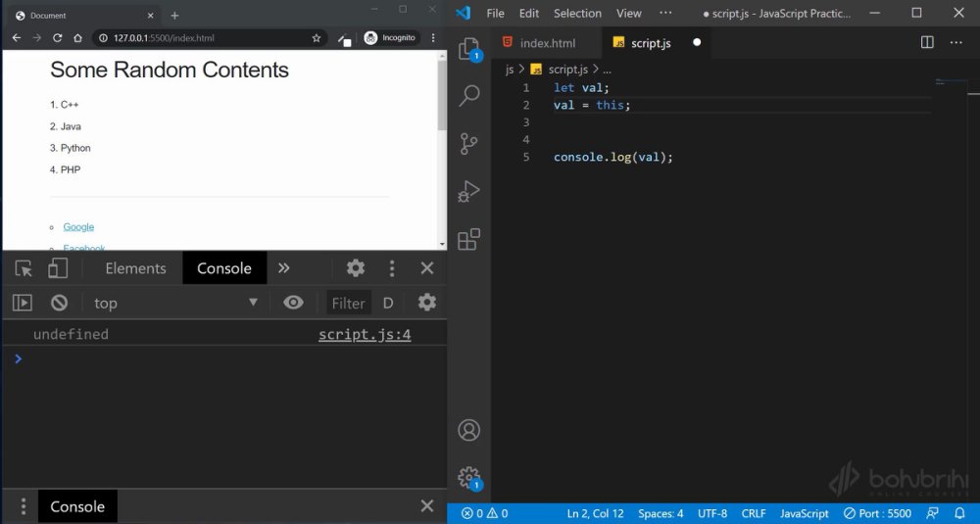Open script.js:4 source link
980x524 pixels.
[x=365, y=335]
